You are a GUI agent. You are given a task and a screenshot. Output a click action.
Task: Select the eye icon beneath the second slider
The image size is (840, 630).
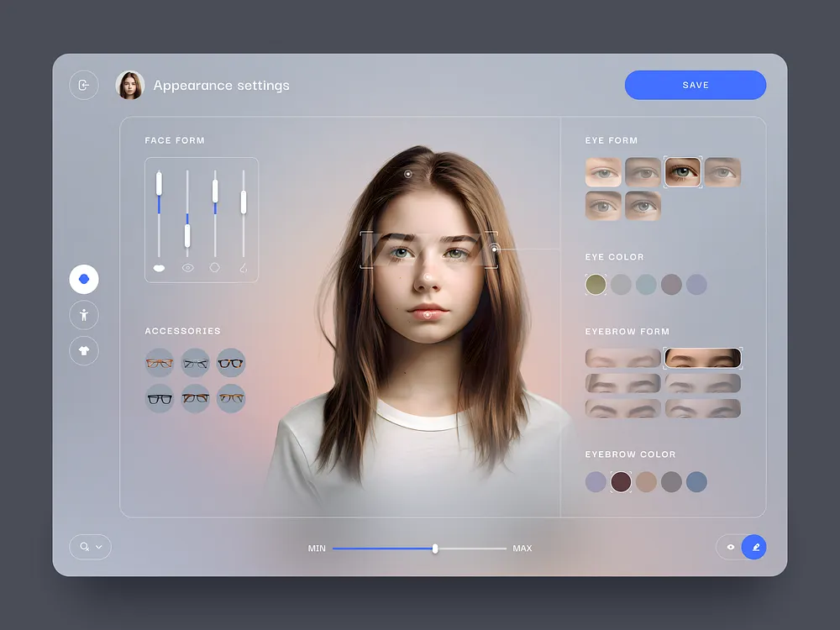coord(187,267)
